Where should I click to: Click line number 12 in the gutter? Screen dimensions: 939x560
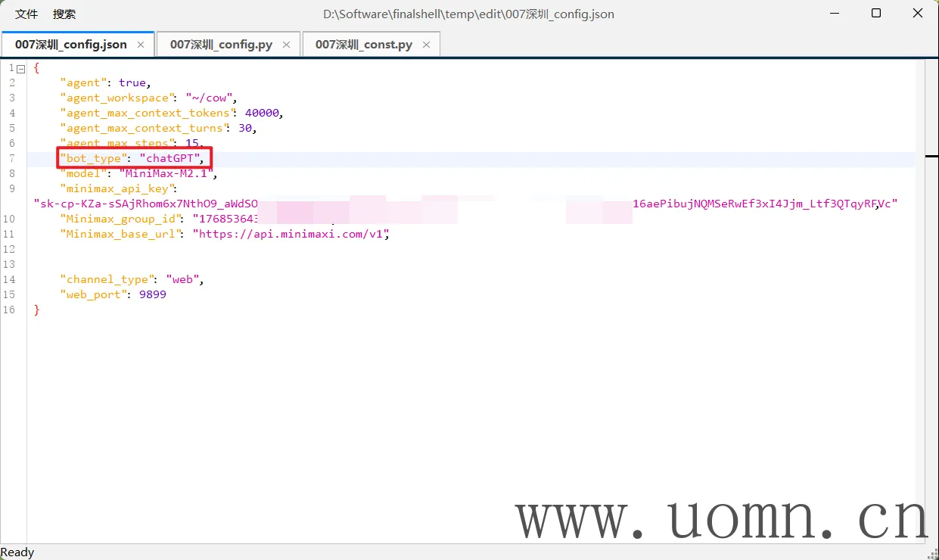pos(9,249)
